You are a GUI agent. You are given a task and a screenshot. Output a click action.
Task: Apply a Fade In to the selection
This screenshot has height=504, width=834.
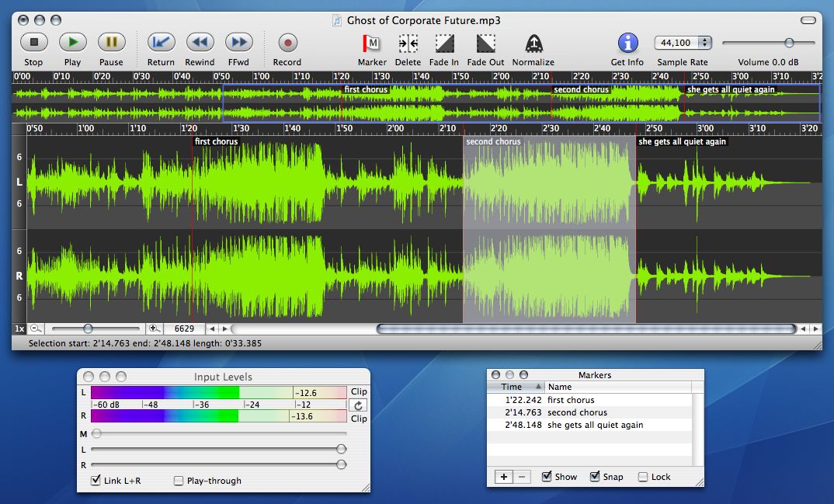coord(444,43)
